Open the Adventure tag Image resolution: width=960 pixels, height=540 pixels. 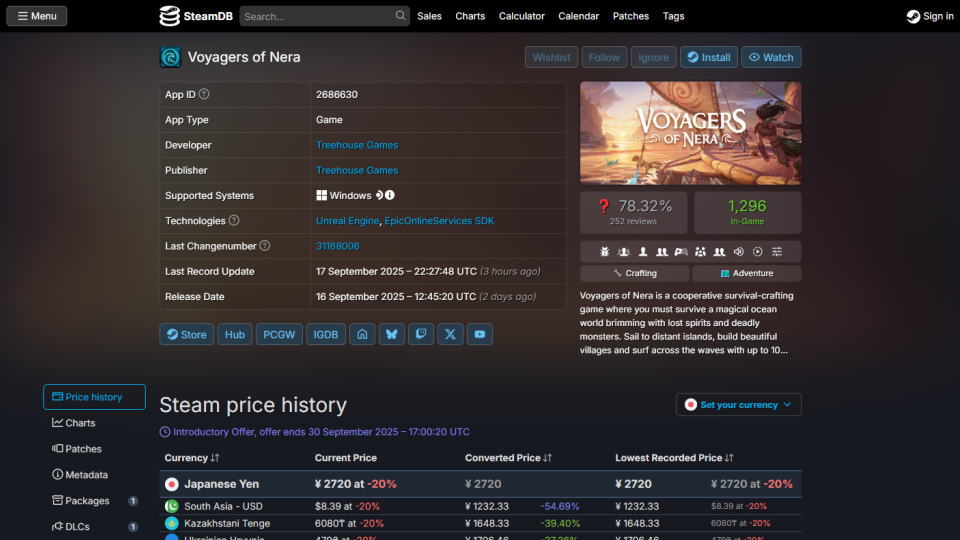747,273
